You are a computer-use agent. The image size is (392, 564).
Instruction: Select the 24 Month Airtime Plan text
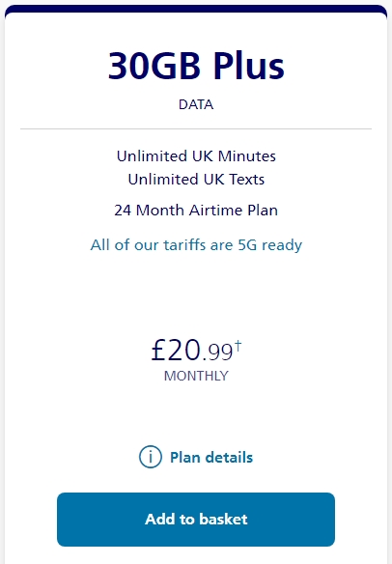(x=196, y=211)
